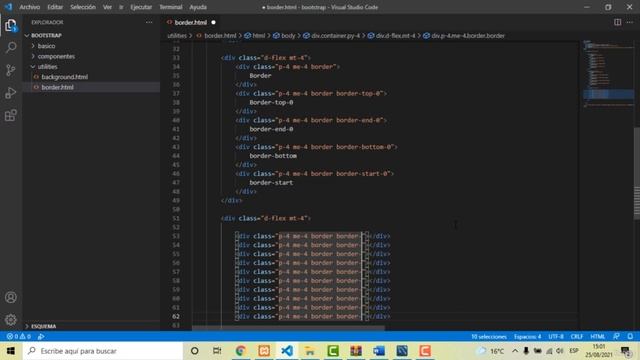Open Google Chrome from taskbar
This screenshot has width=640, height=360.
[x=241, y=351]
